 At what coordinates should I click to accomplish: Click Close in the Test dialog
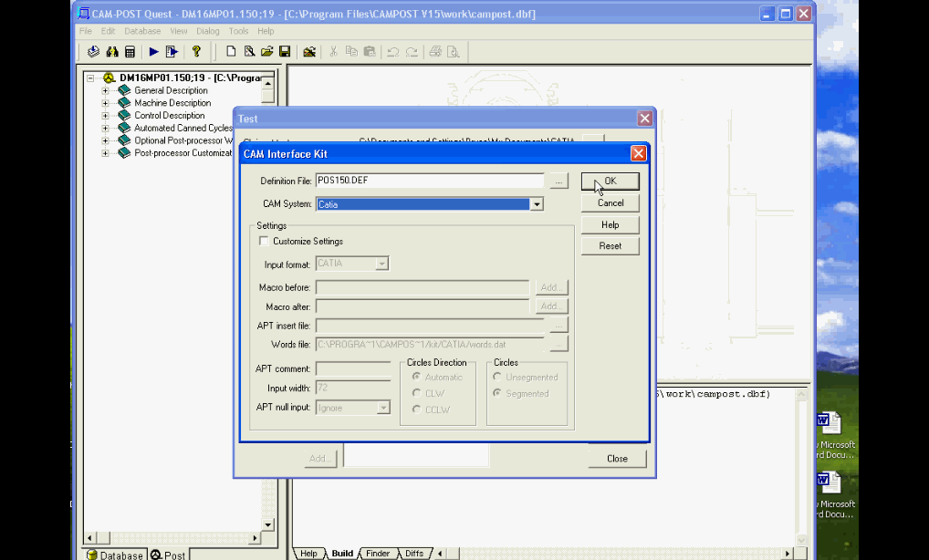coord(617,459)
